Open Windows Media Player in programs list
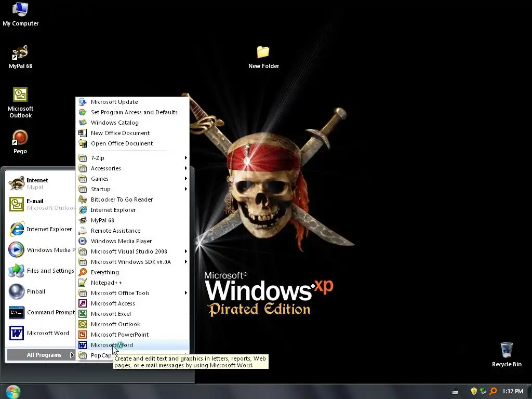 132,241
